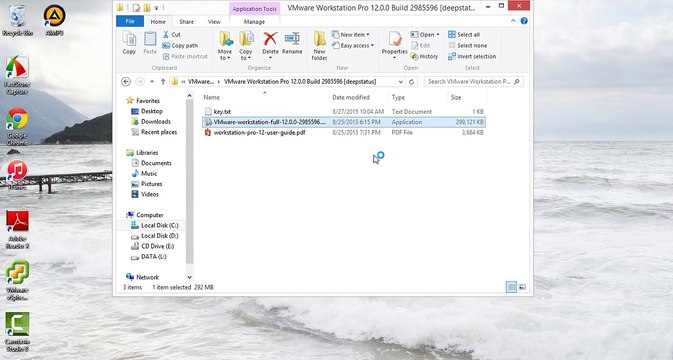Screen dimensions: 673x360
Task: Open the address bar history dropdown
Action: point(400,82)
